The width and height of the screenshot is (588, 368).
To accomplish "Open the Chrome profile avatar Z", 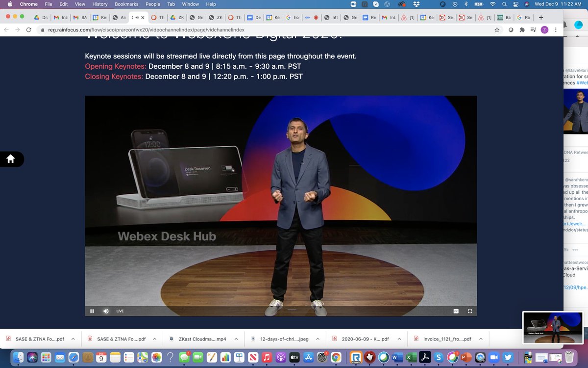I will click(x=544, y=30).
